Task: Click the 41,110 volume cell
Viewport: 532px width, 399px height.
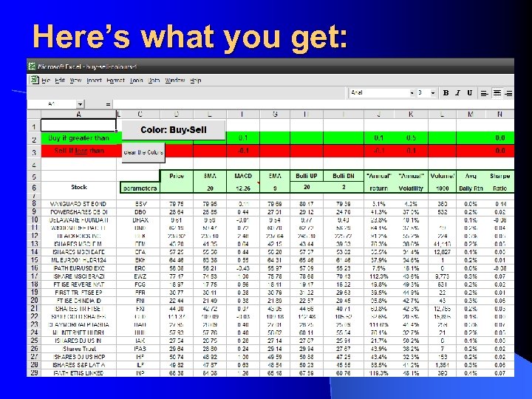Action: click(442, 244)
